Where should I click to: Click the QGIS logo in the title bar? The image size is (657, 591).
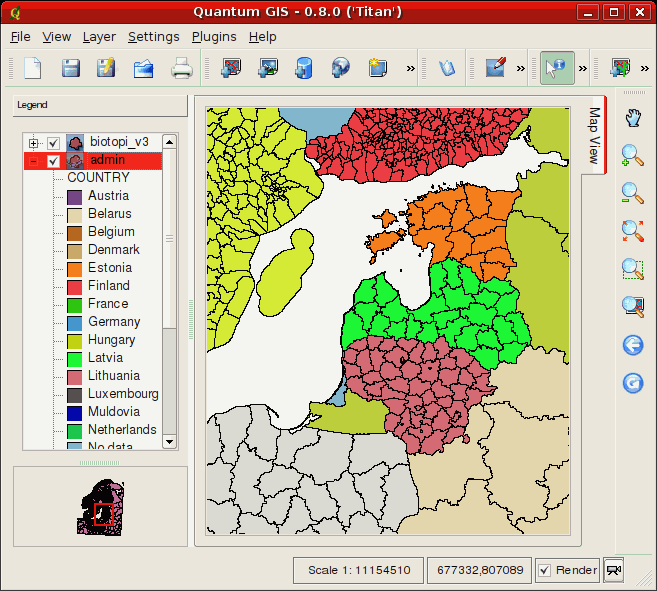[16, 12]
